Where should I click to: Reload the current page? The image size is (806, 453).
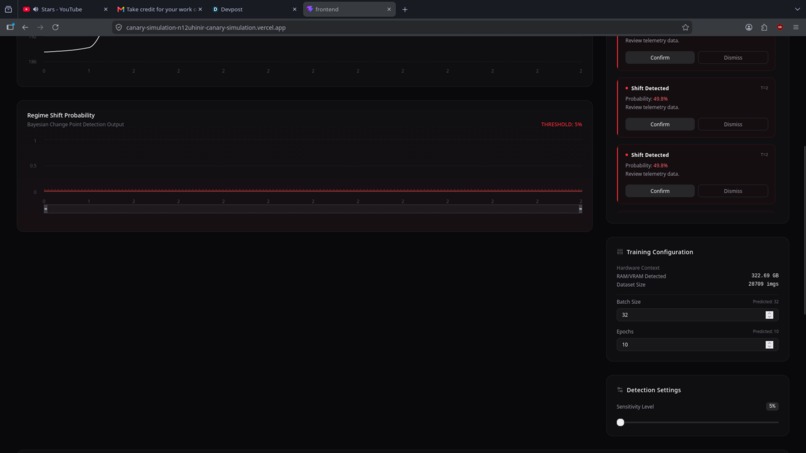tap(55, 27)
